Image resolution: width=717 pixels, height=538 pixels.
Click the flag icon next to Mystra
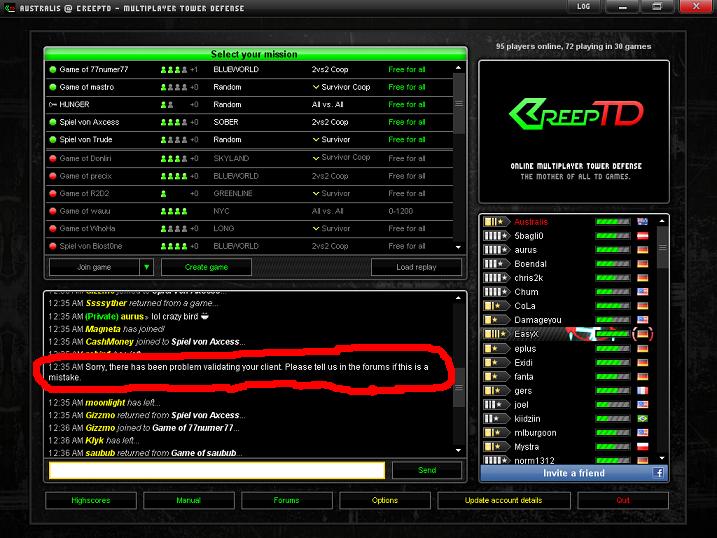(642, 447)
